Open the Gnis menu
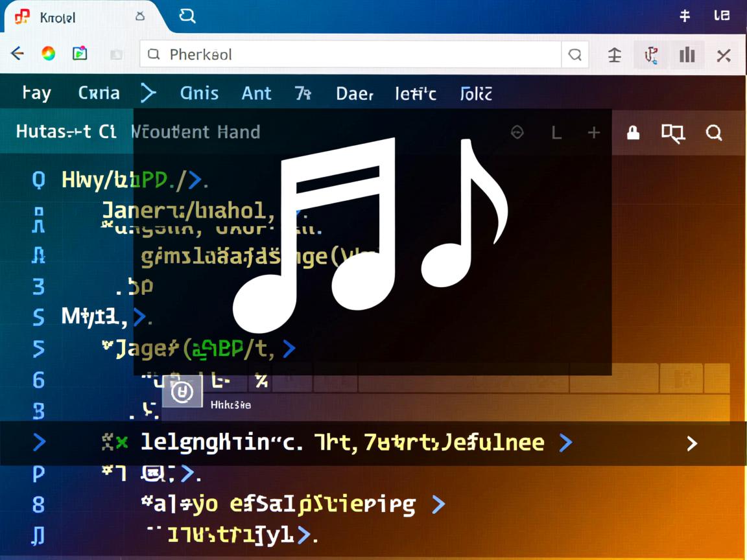Viewport: 747px width, 560px height. (x=199, y=93)
